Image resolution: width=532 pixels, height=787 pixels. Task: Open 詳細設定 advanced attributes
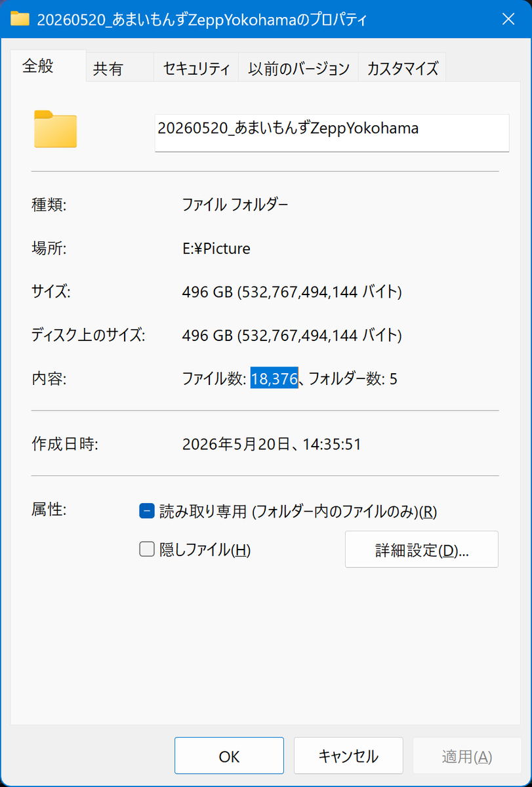pos(422,550)
